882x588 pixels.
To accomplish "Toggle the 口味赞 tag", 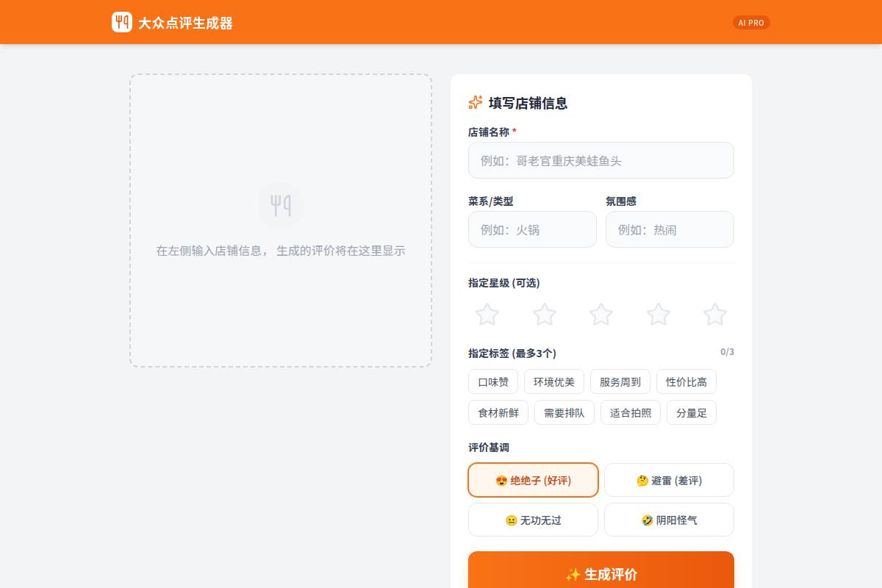I will click(x=493, y=381).
